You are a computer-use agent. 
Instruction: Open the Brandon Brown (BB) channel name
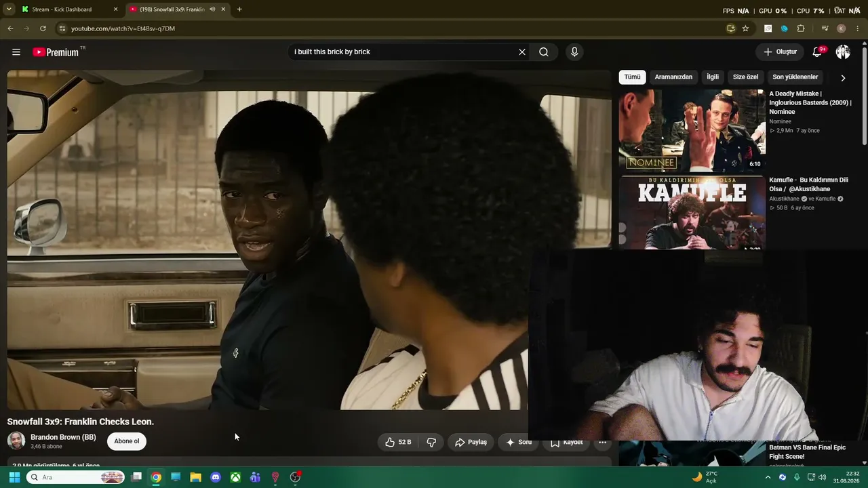(x=63, y=437)
